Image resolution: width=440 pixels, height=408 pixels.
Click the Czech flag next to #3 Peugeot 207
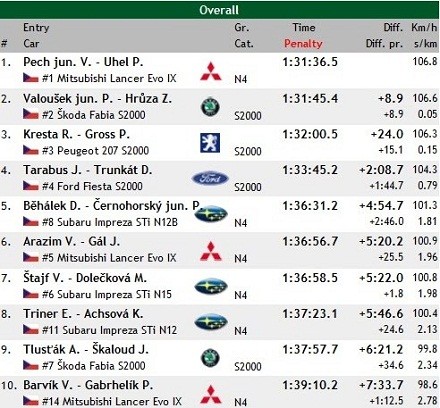tap(31, 150)
